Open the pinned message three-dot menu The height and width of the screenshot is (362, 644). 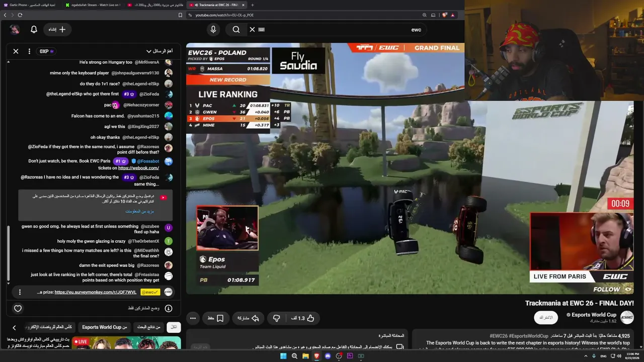[20, 292]
